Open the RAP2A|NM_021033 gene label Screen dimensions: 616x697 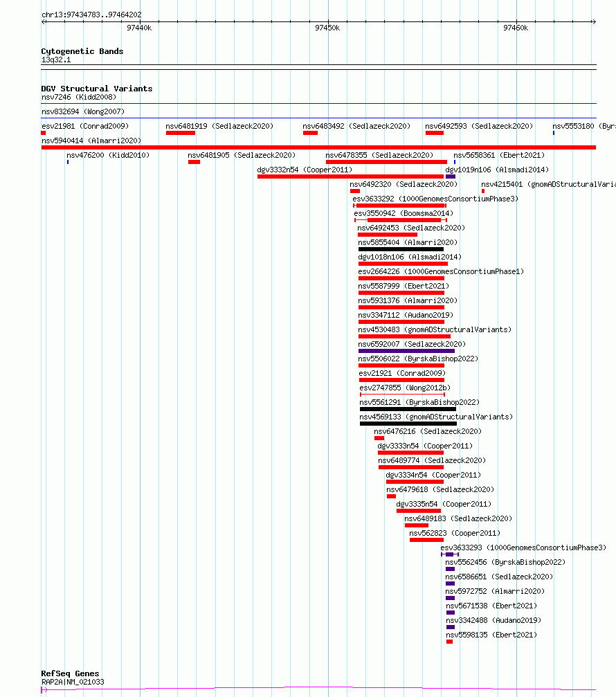[x=73, y=682]
